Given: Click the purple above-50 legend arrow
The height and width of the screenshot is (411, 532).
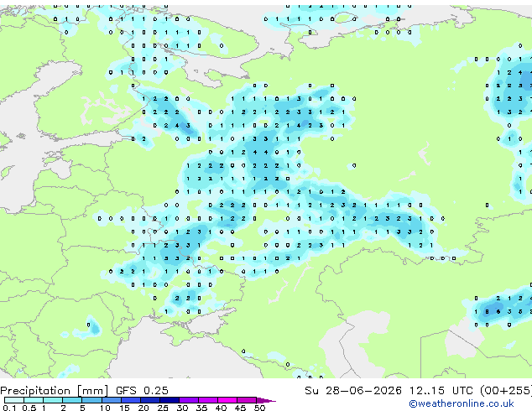Looking at the screenshot, I should click(266, 400).
